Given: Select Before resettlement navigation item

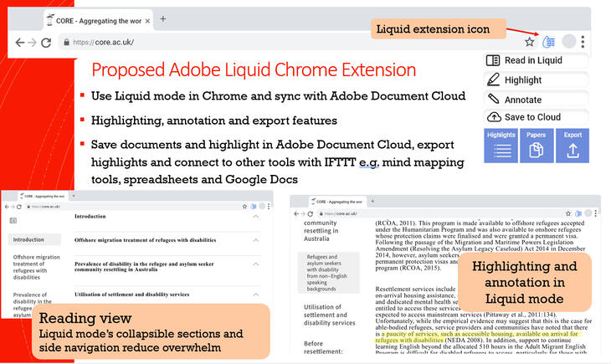Looking at the screenshot, I should point(323,347).
